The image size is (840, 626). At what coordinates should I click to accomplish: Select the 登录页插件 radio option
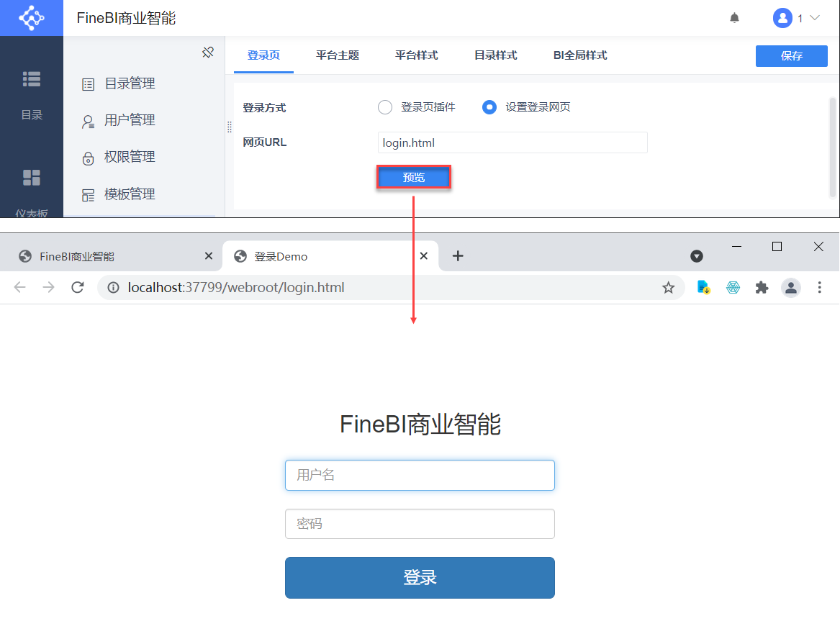tap(384, 107)
